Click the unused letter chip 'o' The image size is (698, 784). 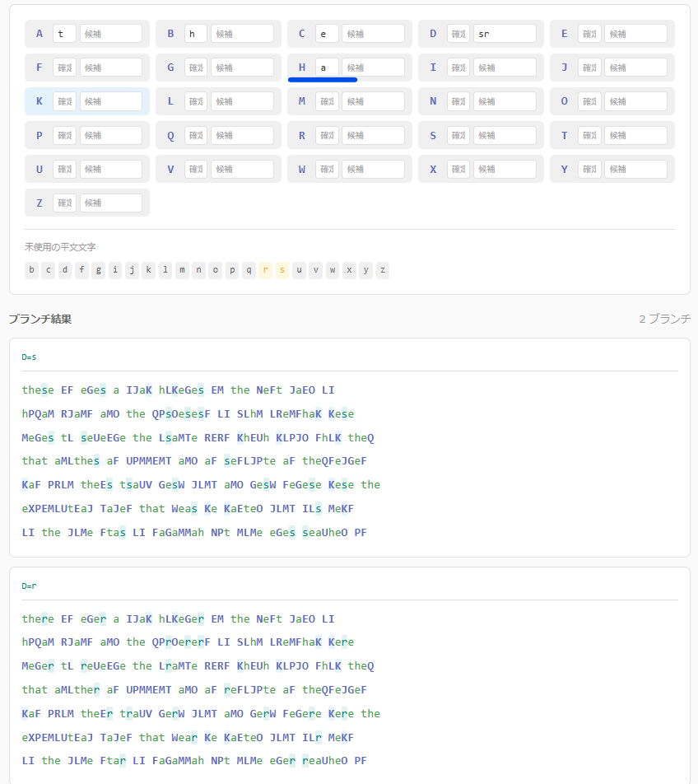[215, 270]
